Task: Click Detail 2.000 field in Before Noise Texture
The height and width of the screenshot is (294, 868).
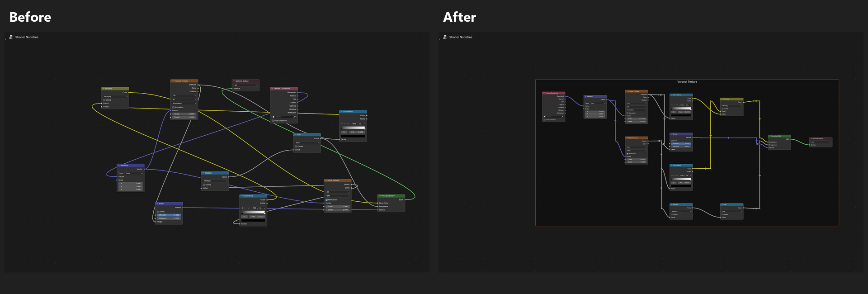Action: 338,210
